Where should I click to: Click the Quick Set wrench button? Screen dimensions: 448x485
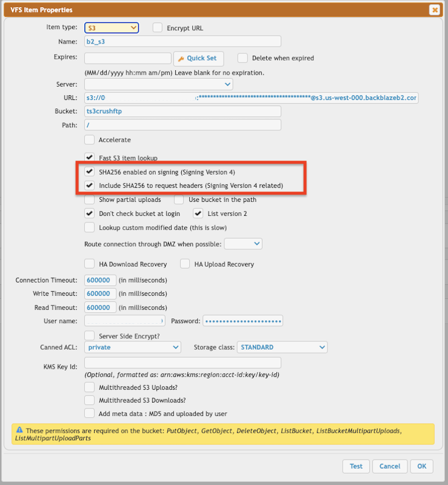tap(198, 58)
